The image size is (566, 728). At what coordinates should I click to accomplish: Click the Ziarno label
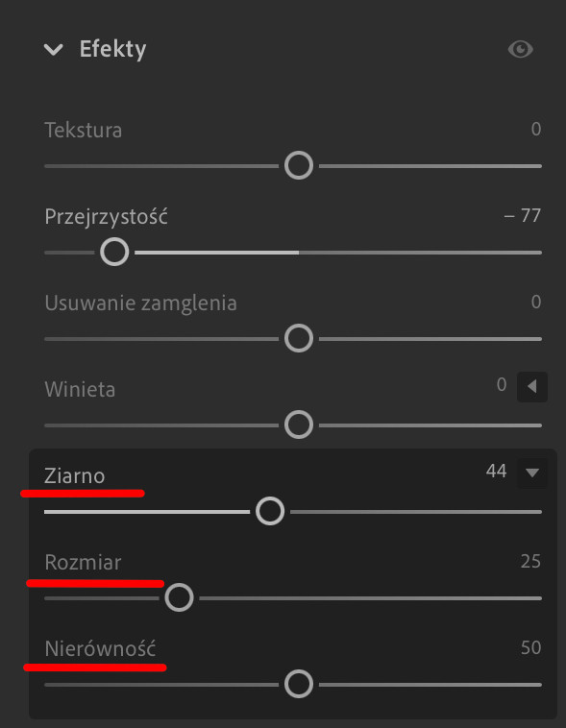74,476
